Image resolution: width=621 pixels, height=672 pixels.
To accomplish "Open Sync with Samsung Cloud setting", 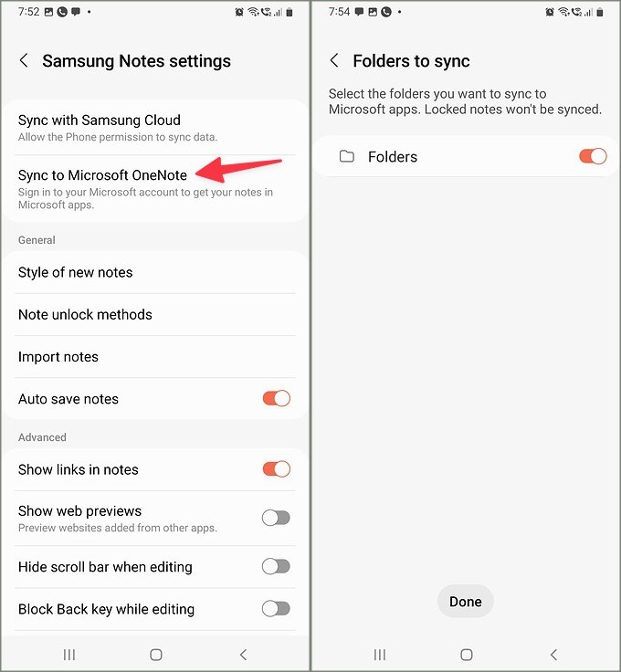I will pyautogui.click(x=155, y=128).
